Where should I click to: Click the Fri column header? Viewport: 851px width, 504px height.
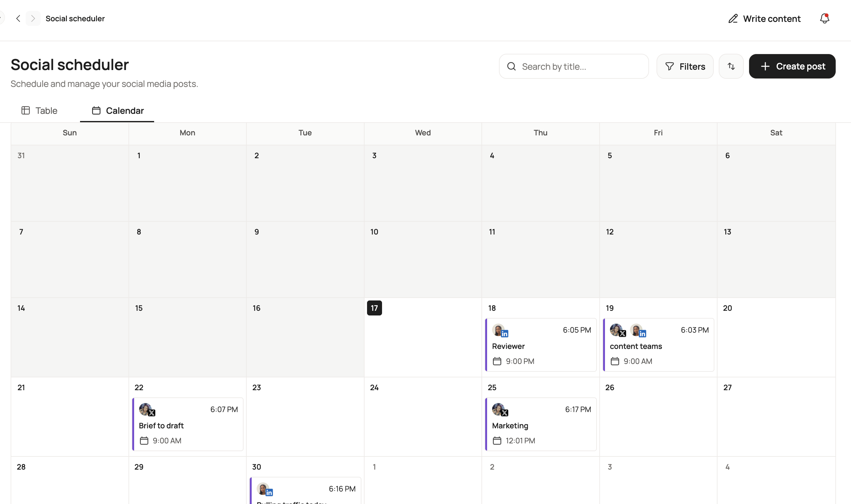coord(658,133)
